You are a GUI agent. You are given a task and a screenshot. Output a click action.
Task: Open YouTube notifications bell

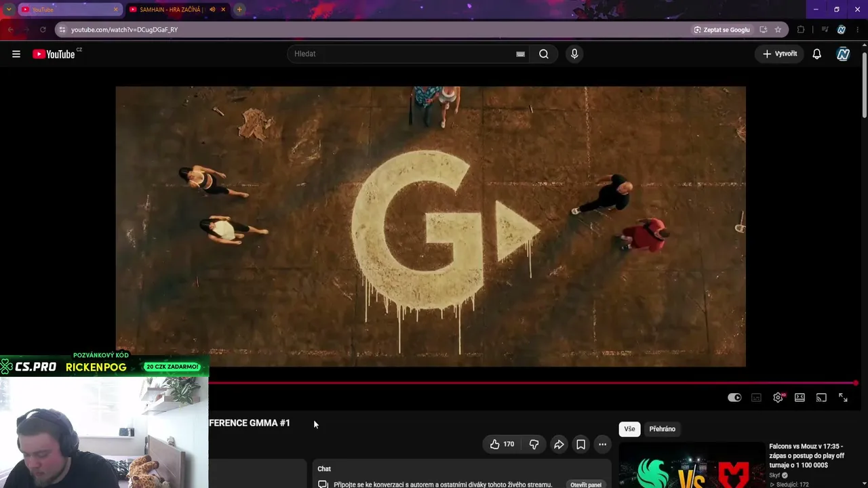(x=817, y=54)
